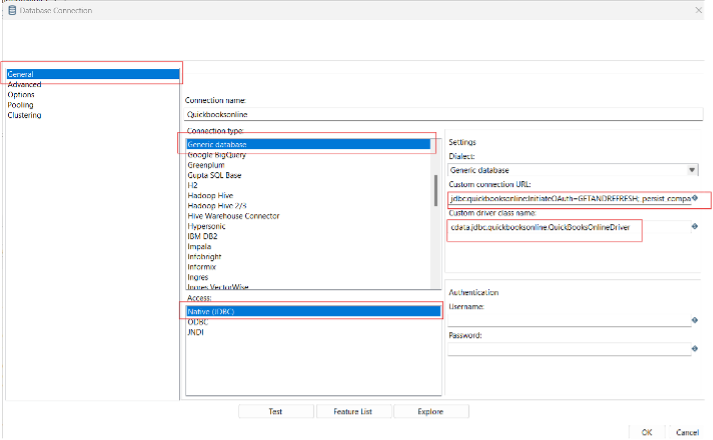Switch to the Pooling section
The width and height of the screenshot is (713, 440).
click(20, 105)
